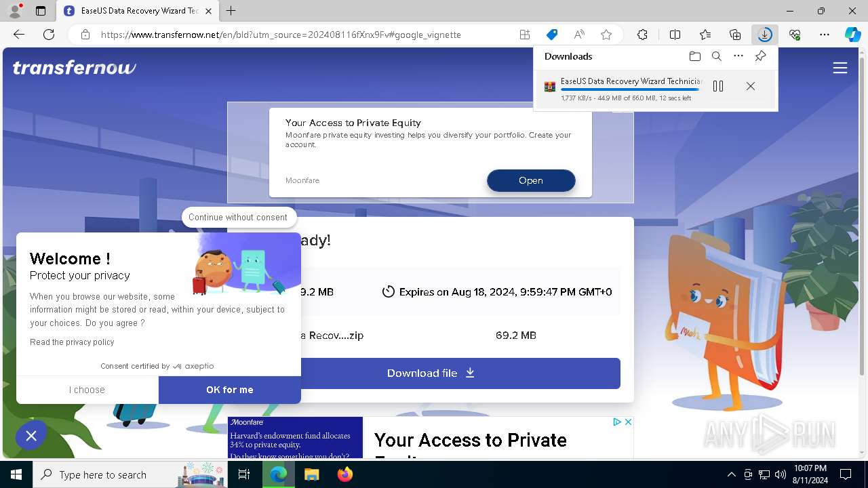Open Task View on the taskbar
868x488 pixels.
point(244,474)
